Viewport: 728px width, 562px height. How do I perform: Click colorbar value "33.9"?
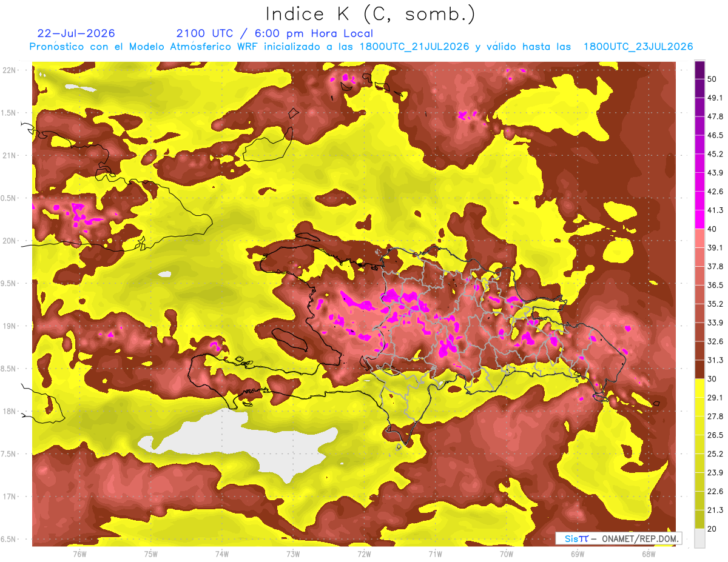coord(715,323)
